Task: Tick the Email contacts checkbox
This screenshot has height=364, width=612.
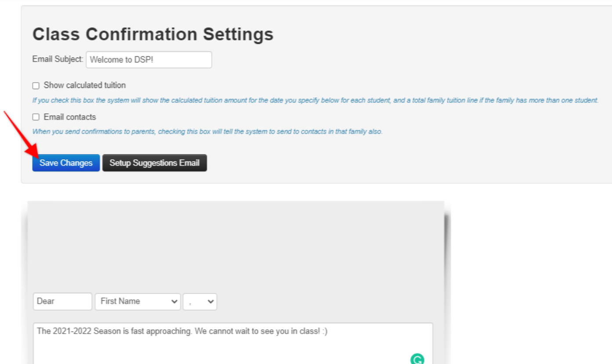Action: [36, 117]
